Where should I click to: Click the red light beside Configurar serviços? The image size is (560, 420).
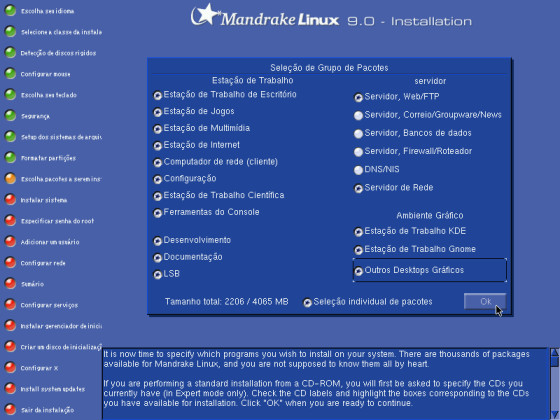(x=10, y=305)
